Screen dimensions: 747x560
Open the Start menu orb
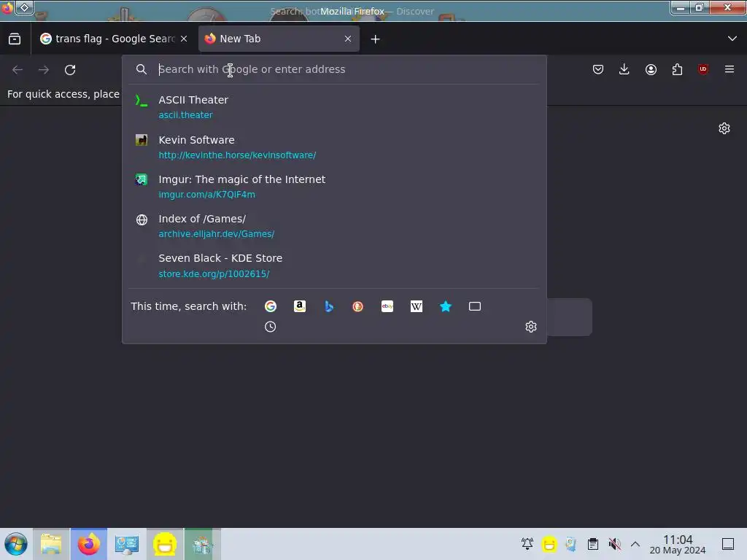tap(16, 544)
